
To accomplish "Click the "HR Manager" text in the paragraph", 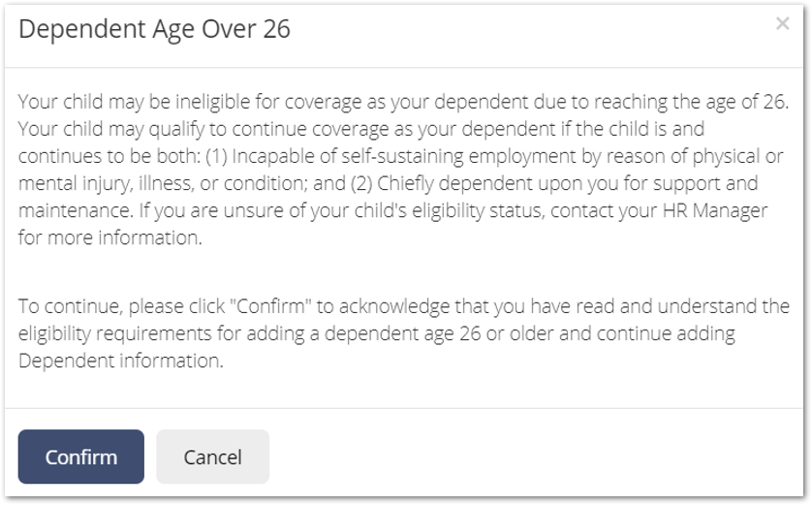I will coord(715,210).
